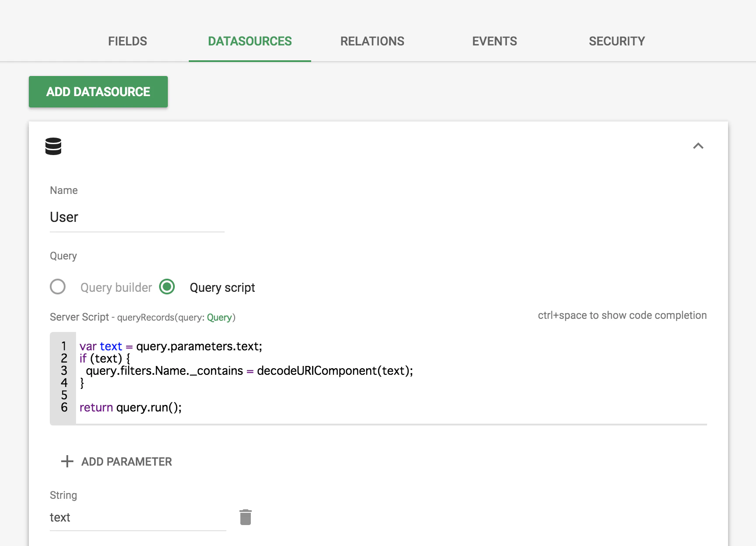
Task: Click the plus icon for adding parameter
Action: [x=67, y=461]
